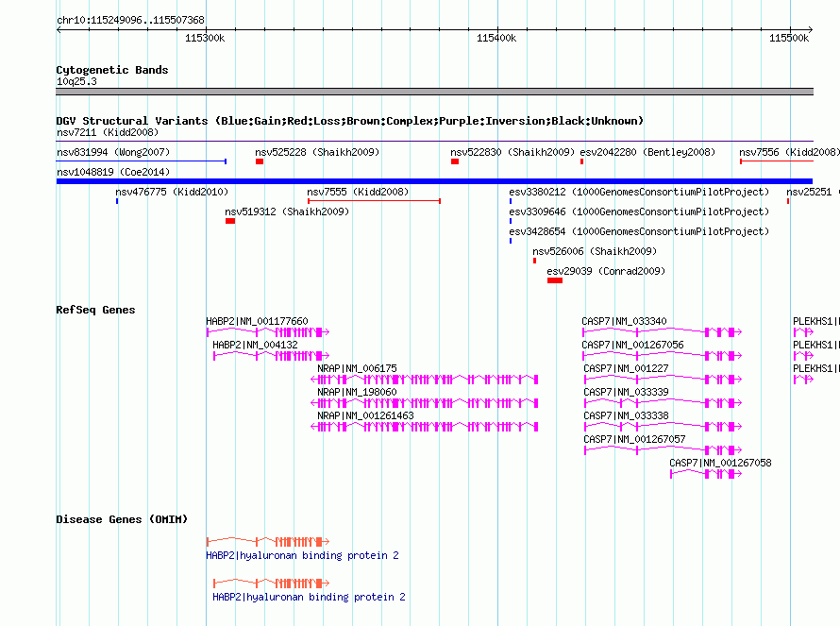Click the chr10:115249096..115507368 coordinate text
Screen dimensions: 840x626
(130, 20)
